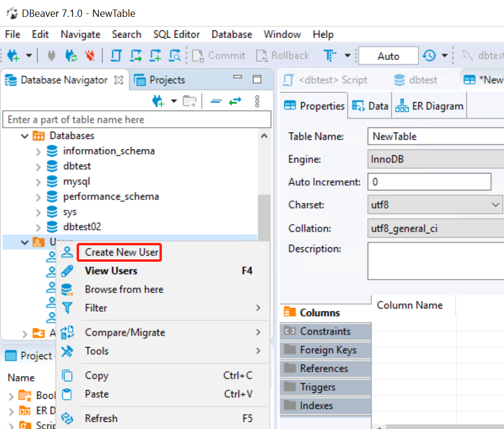Viewport: 504px width, 429px height.
Task: Click the navigator vertical scrollbar
Action: point(264,212)
